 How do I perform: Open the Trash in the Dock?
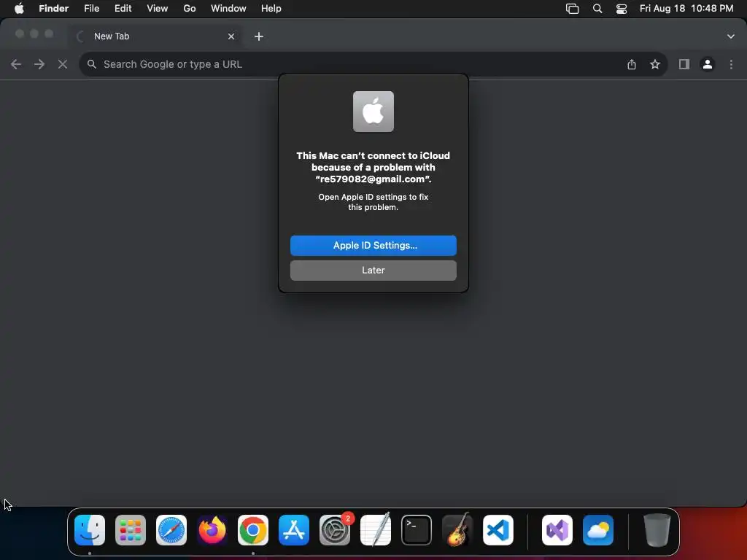coord(657,530)
